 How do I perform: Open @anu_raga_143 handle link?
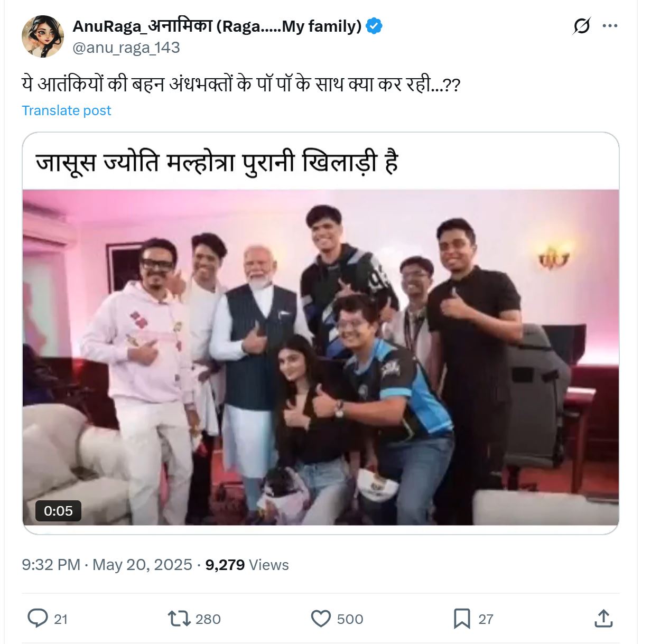point(126,48)
